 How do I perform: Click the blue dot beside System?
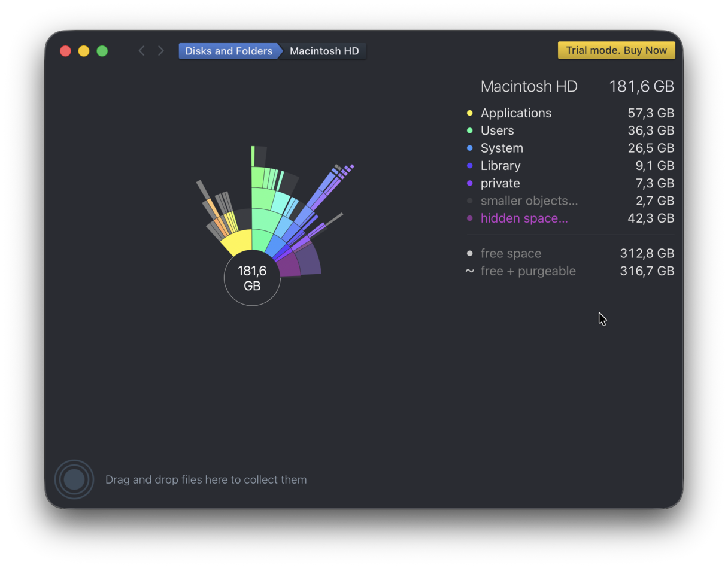469,148
